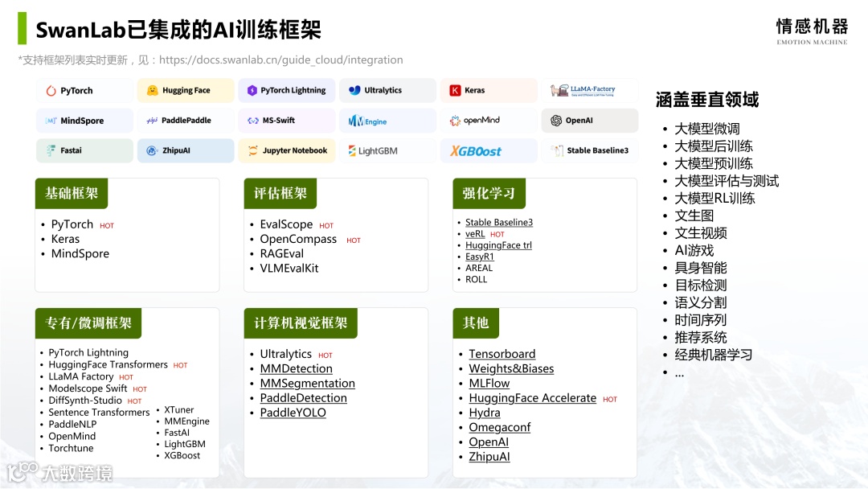Screen dimensions: 868x489
Task: Select the 计算机视觉框架 section header
Action: point(301,323)
